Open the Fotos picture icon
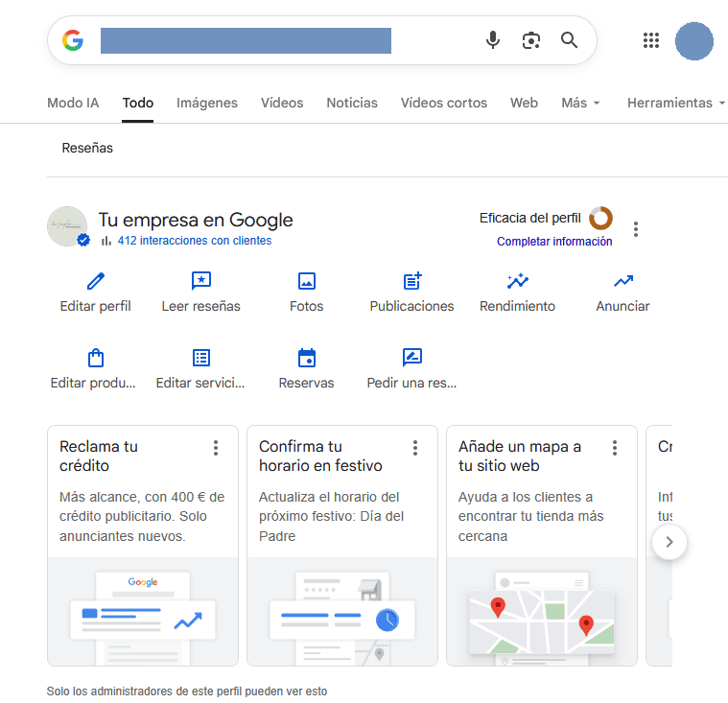This screenshot has height=703, width=728. coord(306,281)
